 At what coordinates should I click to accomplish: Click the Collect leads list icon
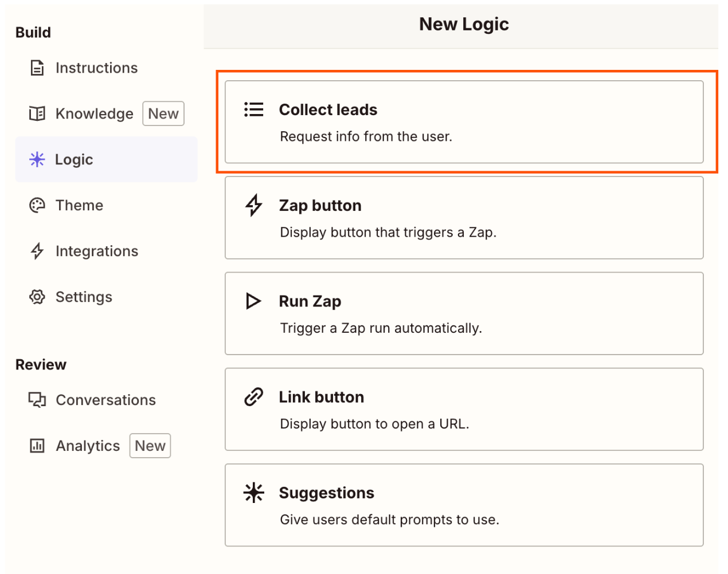pos(254,109)
